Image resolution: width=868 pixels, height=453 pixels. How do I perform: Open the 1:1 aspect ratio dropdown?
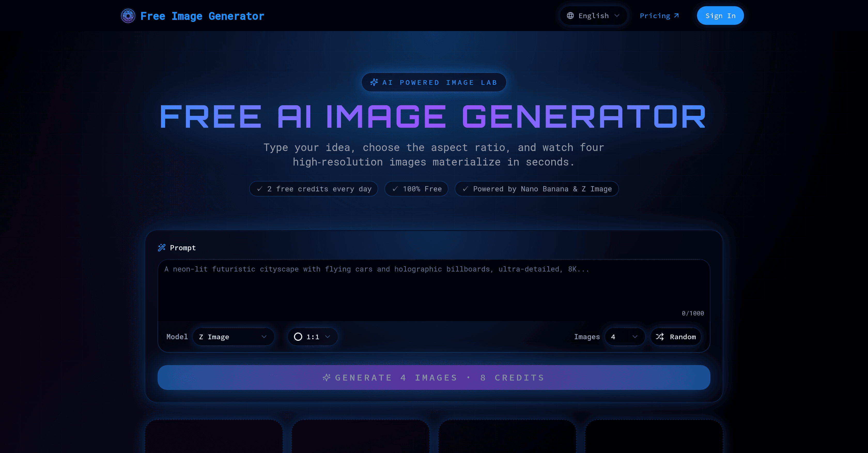[312, 336]
